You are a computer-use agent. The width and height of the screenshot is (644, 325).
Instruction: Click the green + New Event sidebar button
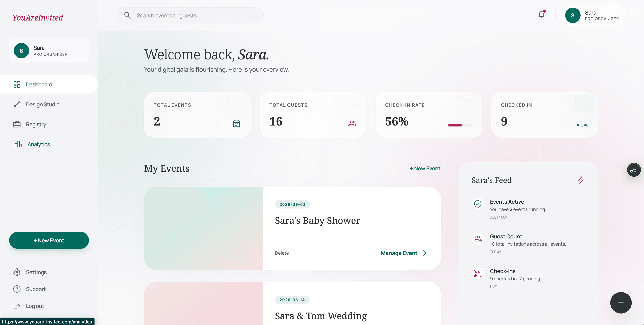(49, 240)
